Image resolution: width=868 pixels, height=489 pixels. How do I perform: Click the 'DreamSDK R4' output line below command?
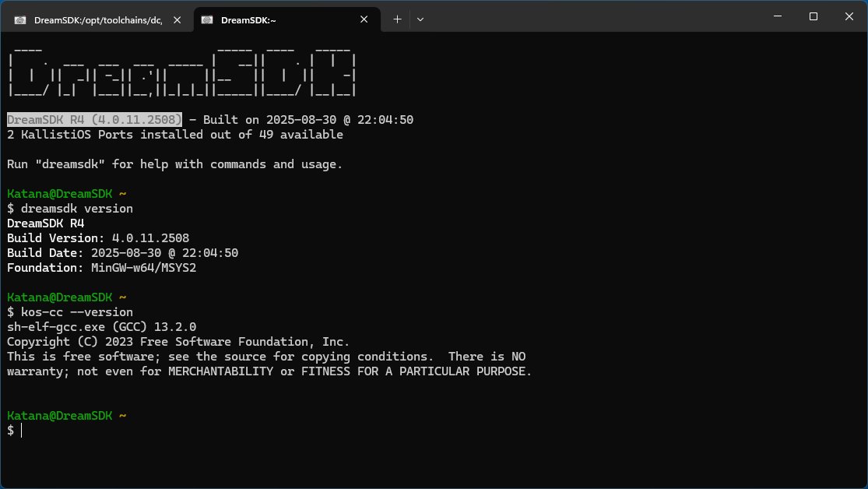click(45, 223)
